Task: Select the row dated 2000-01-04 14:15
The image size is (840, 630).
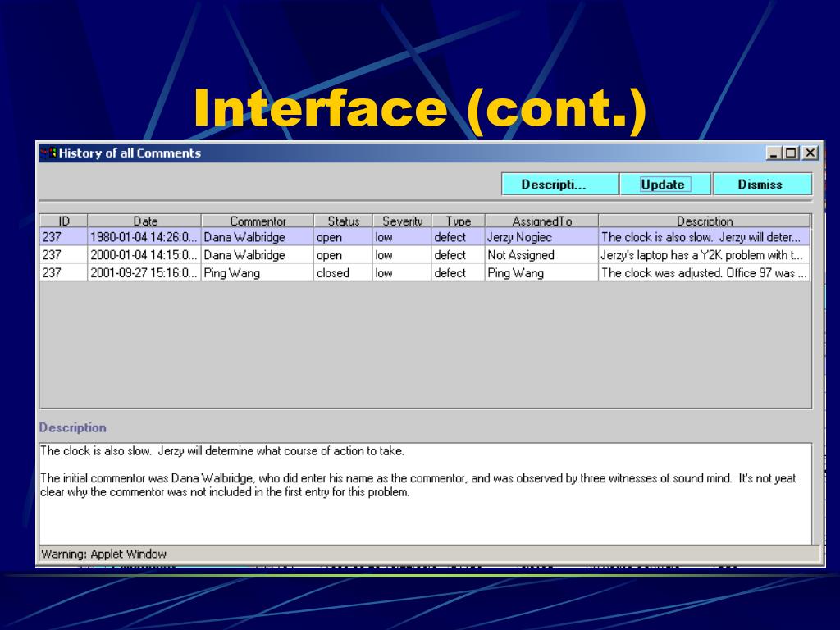Action: (x=425, y=255)
